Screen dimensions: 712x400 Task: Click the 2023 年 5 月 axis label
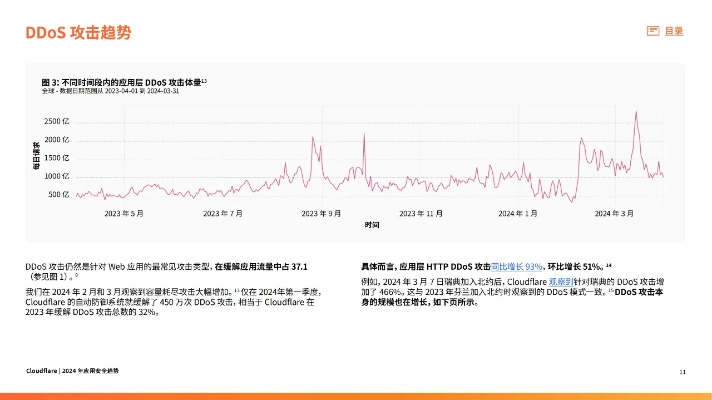[x=124, y=213]
